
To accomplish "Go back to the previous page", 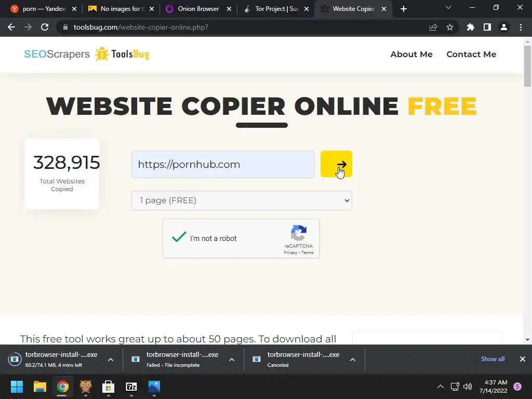I will (11, 27).
